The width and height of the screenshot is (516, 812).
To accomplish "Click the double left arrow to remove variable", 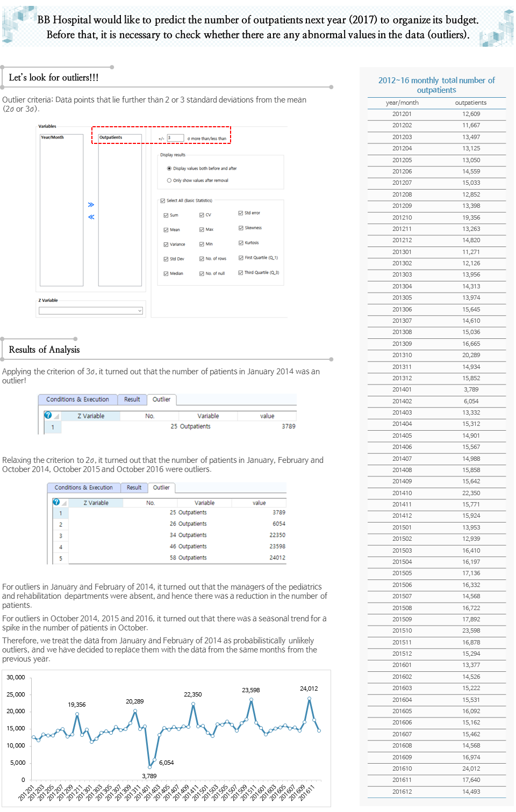I will point(91,217).
